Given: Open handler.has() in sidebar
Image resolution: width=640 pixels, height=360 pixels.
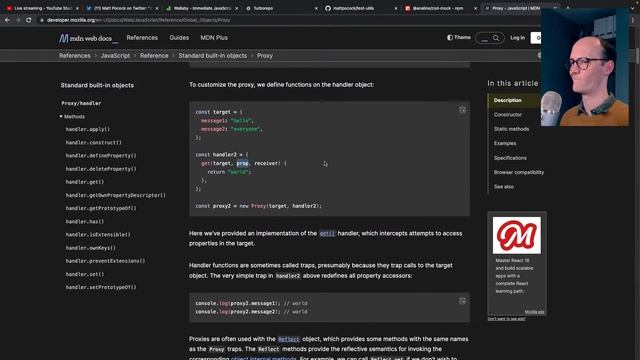Looking at the screenshot, I should pos(85,222).
